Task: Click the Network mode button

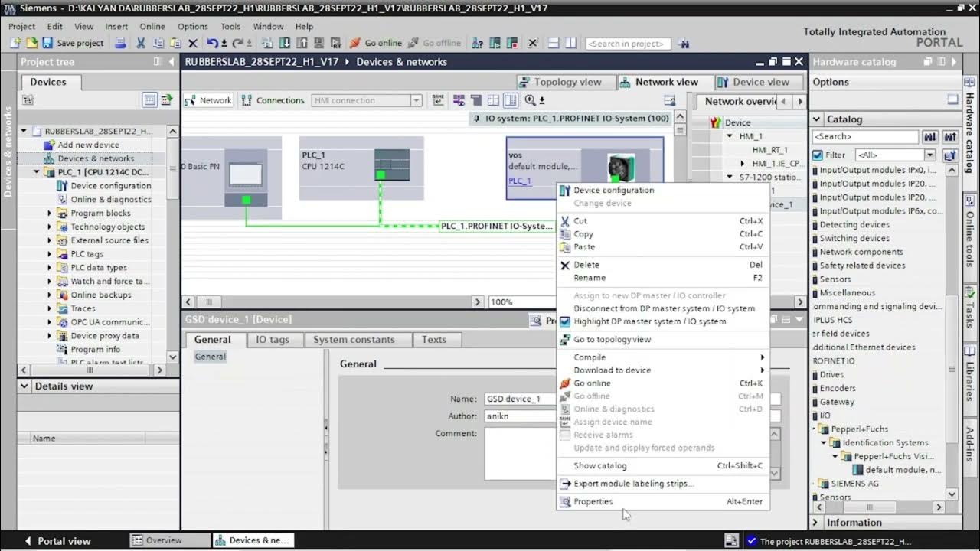Action: (208, 100)
